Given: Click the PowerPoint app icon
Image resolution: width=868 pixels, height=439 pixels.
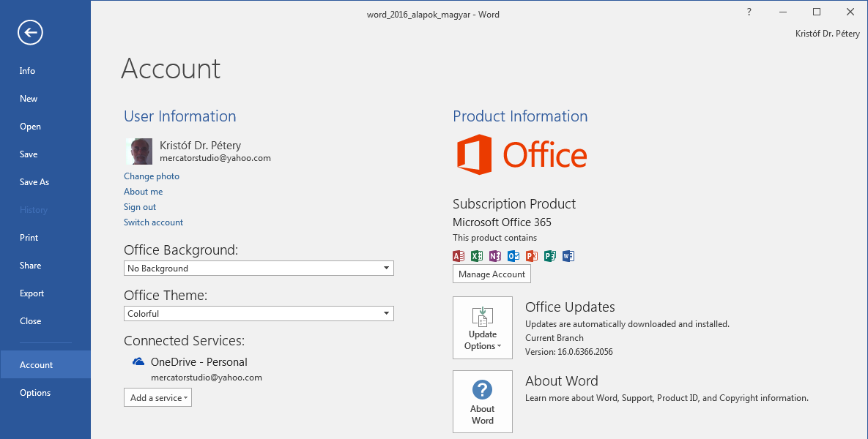Looking at the screenshot, I should tap(532, 256).
